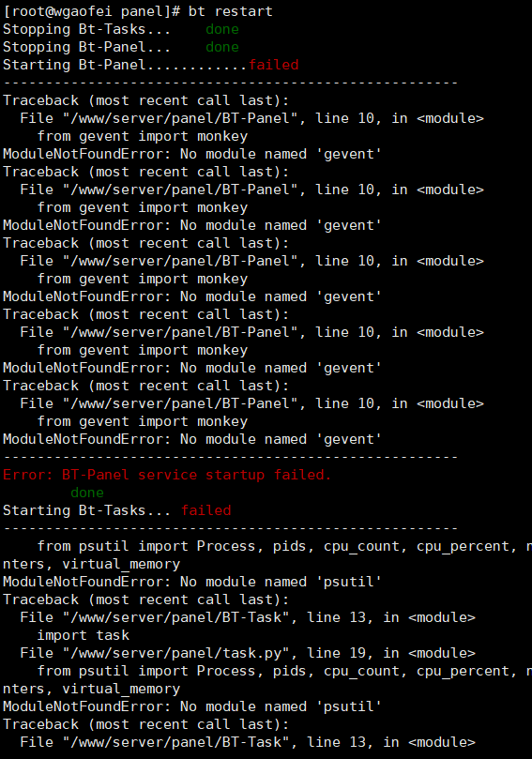
Task: Click the green 'done' after Stopping Bt-Tasks
Action: point(222,29)
